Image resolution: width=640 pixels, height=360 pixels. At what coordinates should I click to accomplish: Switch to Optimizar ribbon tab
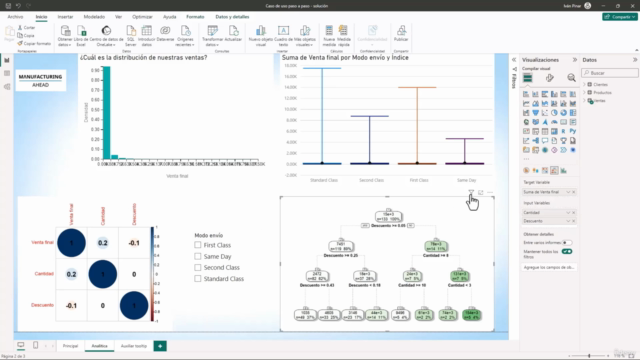click(x=142, y=17)
